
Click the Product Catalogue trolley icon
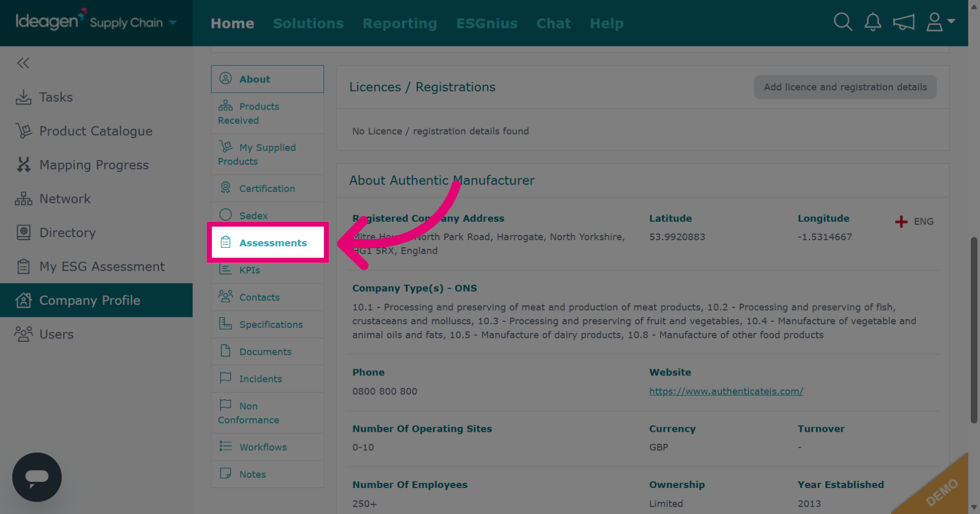[23, 131]
